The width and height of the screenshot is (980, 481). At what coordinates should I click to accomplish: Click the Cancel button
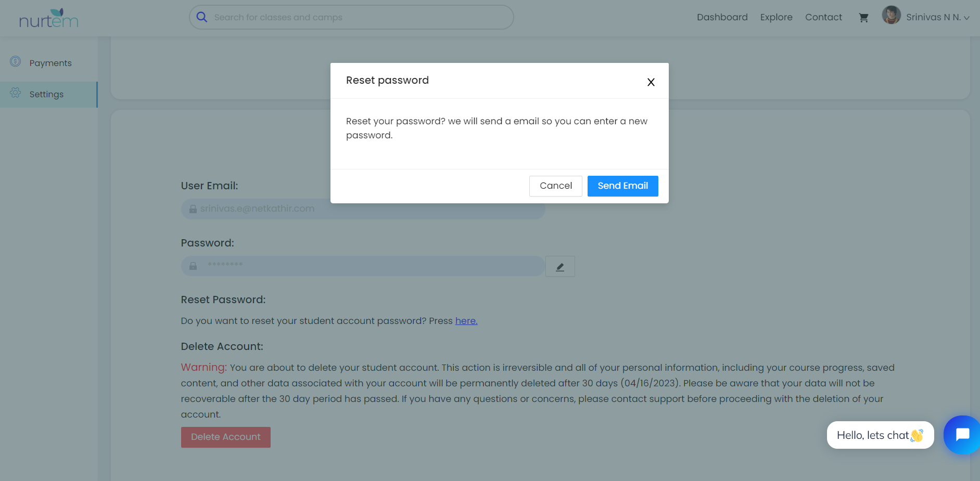pyautogui.click(x=555, y=186)
